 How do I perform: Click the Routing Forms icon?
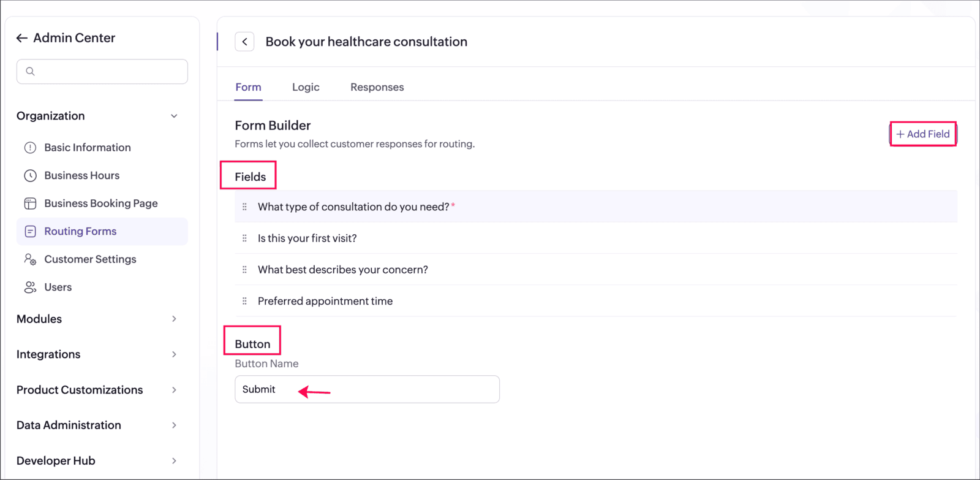point(30,232)
